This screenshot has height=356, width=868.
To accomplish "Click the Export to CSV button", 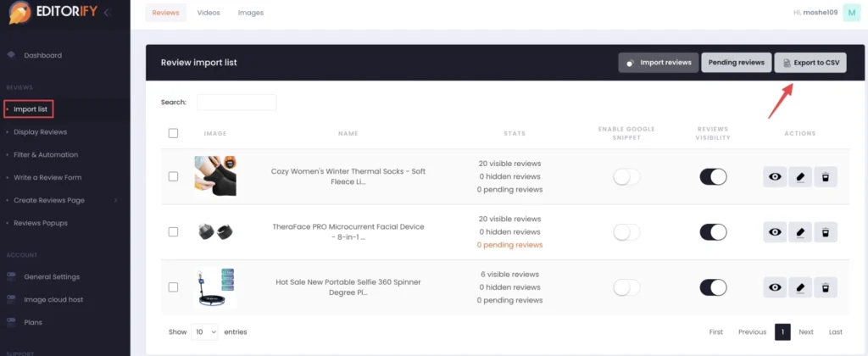I will point(810,63).
